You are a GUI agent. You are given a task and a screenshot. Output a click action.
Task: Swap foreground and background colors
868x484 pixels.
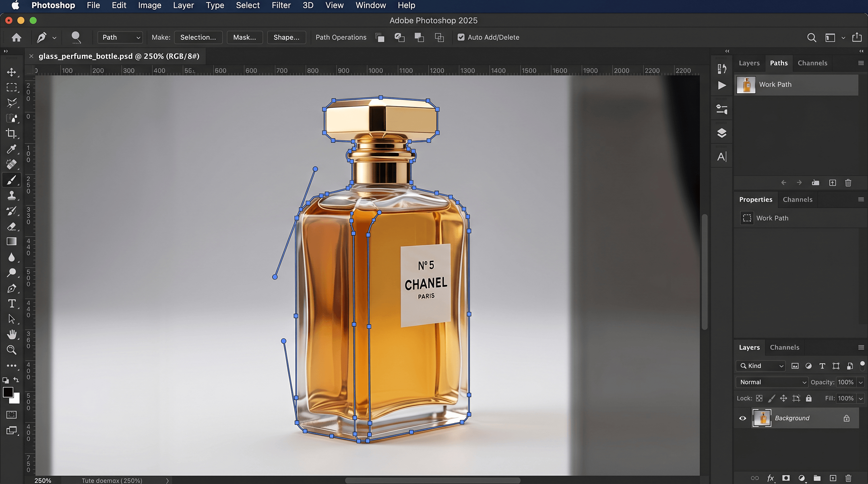pyautogui.click(x=16, y=380)
